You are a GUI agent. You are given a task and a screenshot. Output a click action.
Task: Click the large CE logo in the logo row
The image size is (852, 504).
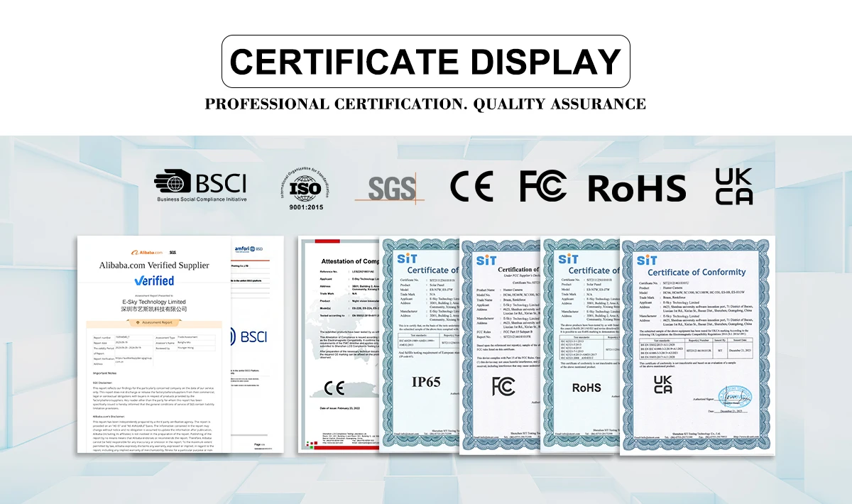tap(471, 187)
